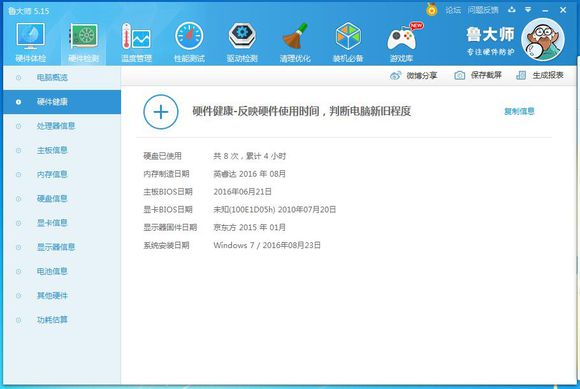The width and height of the screenshot is (580, 389).
Task: Click the 鲁大师 mascot avatar
Action: pos(543,39)
